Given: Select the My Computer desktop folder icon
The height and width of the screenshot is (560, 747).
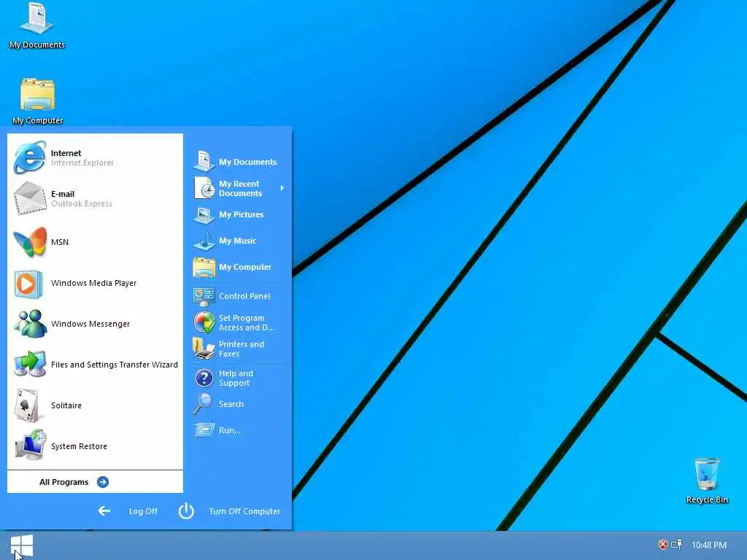Looking at the screenshot, I should [37, 94].
